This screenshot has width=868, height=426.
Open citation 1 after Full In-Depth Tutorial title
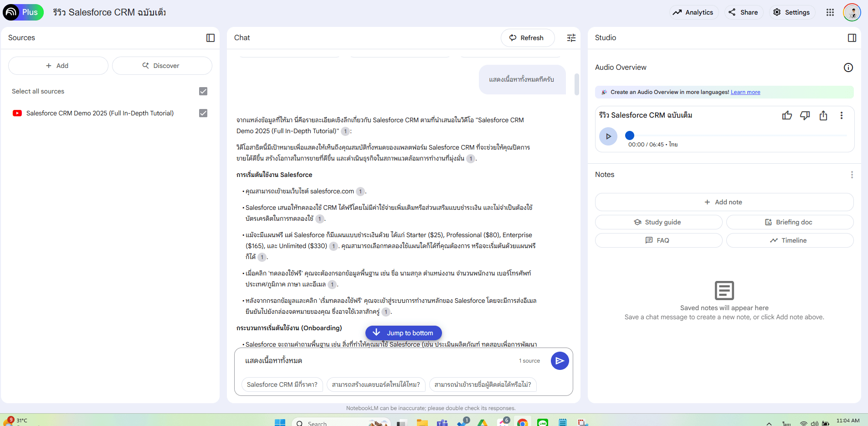pos(345,131)
